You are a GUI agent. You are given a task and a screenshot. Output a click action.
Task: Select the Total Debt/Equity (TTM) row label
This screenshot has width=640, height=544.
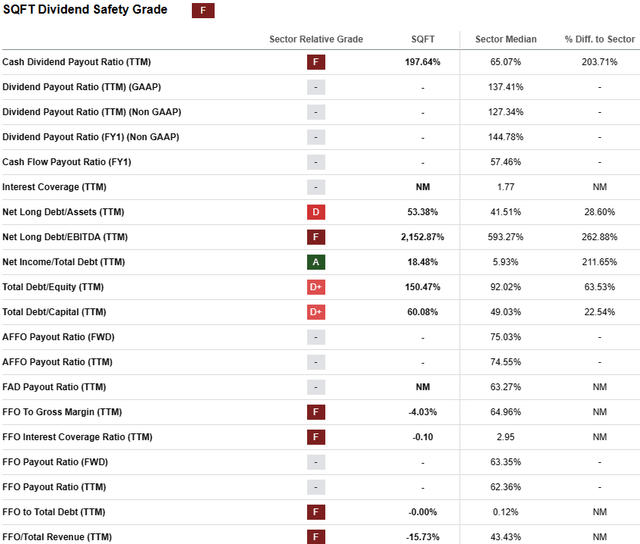pyautogui.click(x=53, y=287)
